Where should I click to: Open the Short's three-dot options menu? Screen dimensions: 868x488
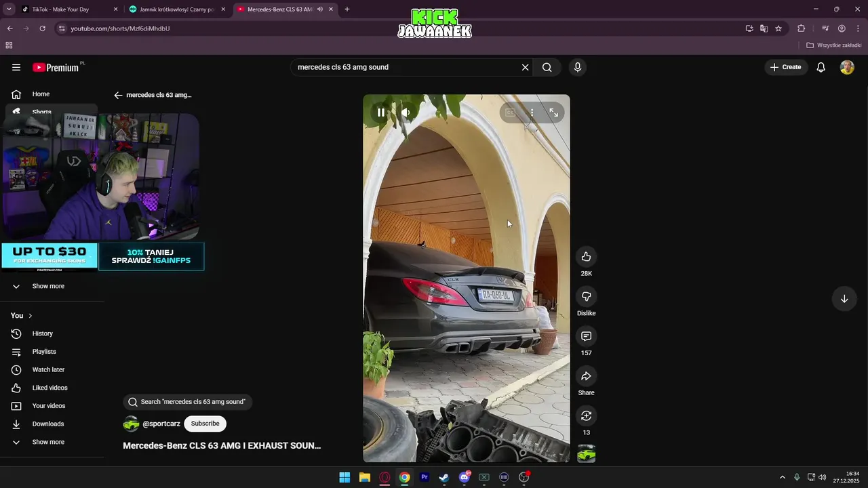click(532, 113)
